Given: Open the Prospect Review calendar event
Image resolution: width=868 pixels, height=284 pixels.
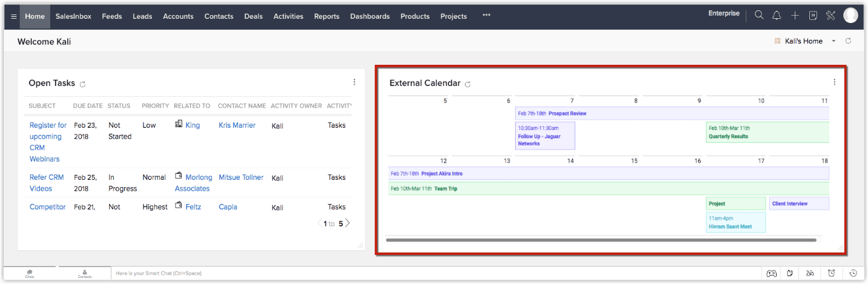Looking at the screenshot, I should [672, 113].
